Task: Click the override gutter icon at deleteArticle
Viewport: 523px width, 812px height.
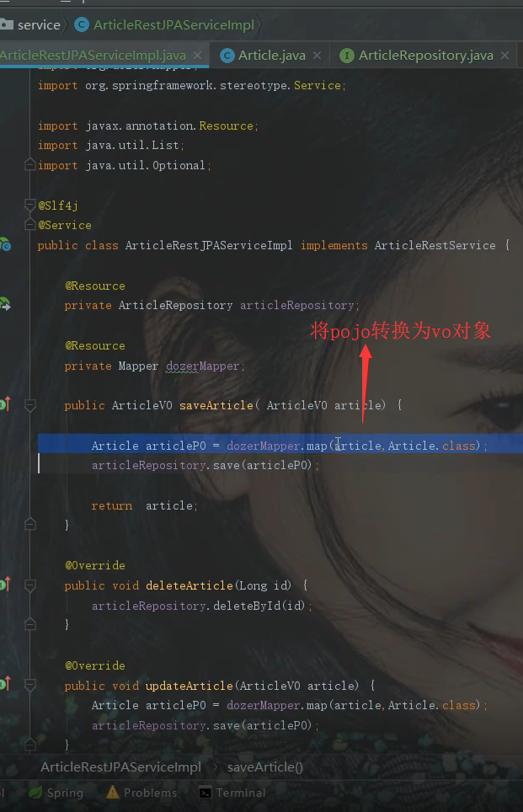Action: (5, 584)
